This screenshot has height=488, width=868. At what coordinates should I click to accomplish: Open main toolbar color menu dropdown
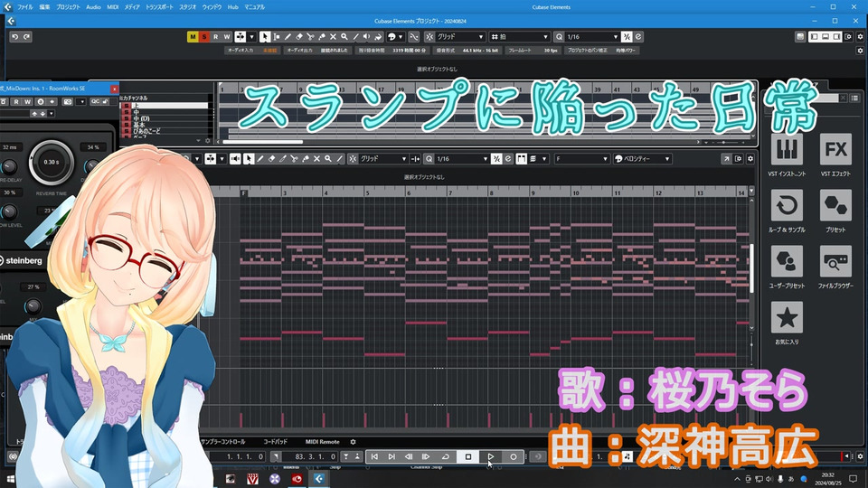(395, 36)
